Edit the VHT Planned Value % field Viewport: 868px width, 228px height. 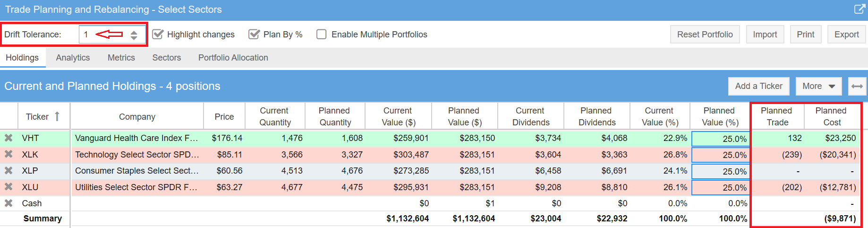pyautogui.click(x=721, y=139)
